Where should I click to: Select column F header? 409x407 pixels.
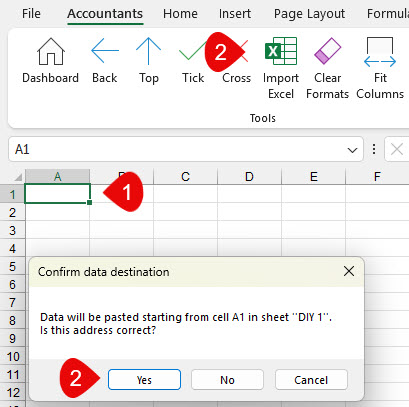pyautogui.click(x=377, y=176)
